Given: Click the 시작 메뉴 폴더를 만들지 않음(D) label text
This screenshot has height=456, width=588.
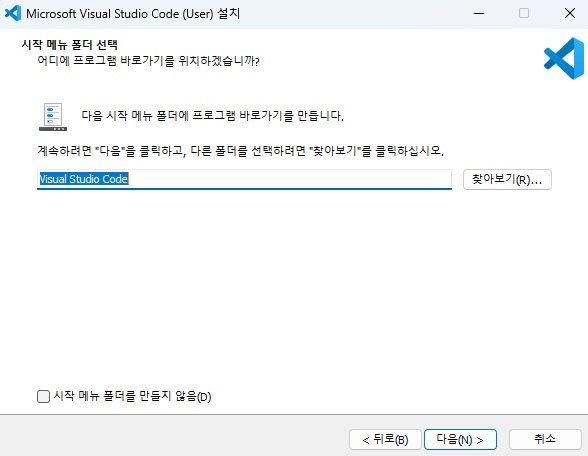Looking at the screenshot, I should (132, 396).
